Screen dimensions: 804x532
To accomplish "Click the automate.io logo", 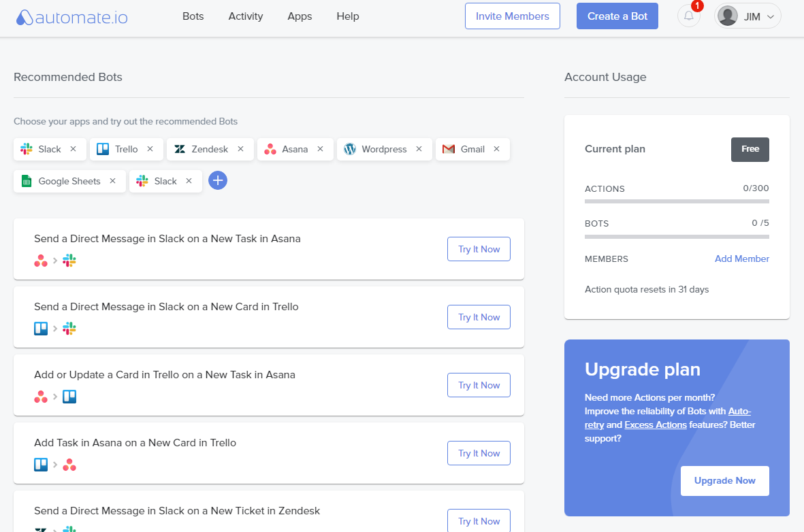I will click(71, 17).
